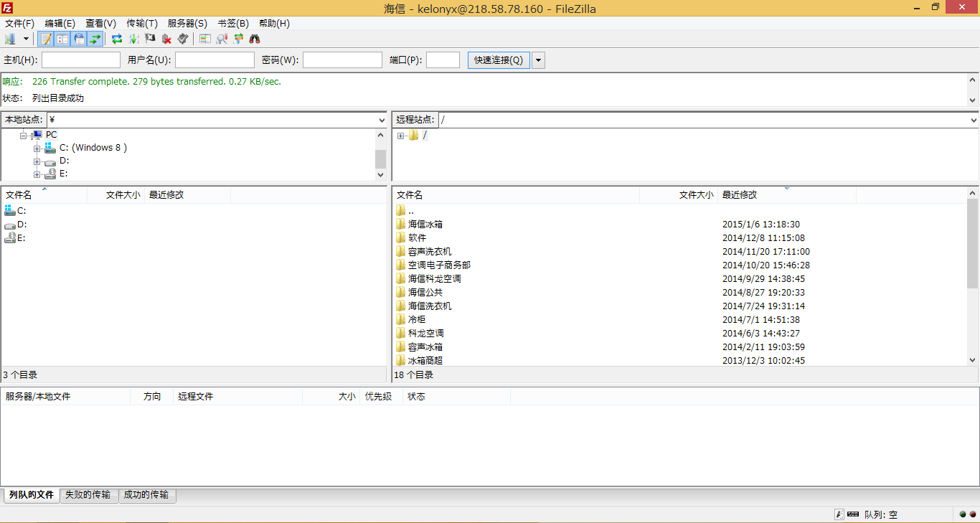The width and height of the screenshot is (980, 523).
Task: Switch to the 失败的传输 tab
Action: point(88,495)
